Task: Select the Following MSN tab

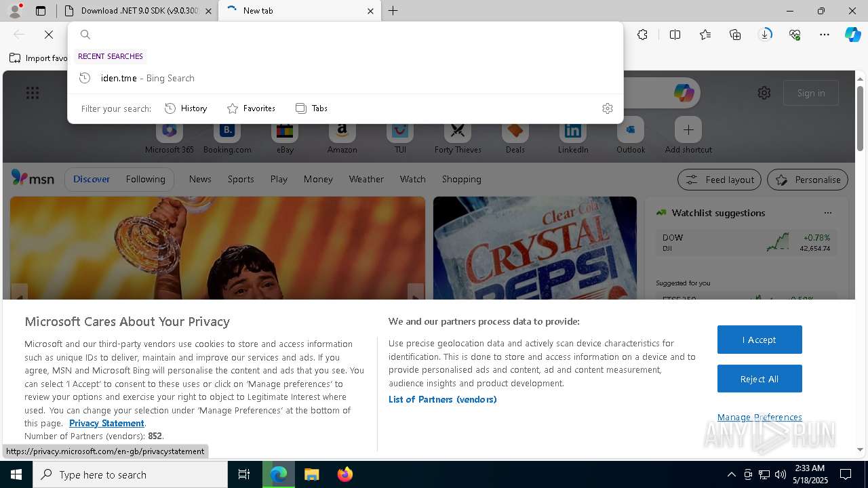Action: coord(145,179)
